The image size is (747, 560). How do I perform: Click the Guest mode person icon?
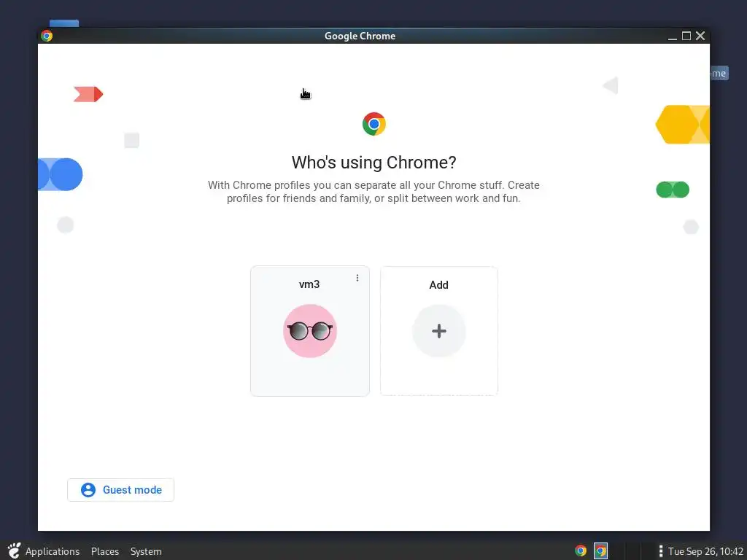pos(88,490)
